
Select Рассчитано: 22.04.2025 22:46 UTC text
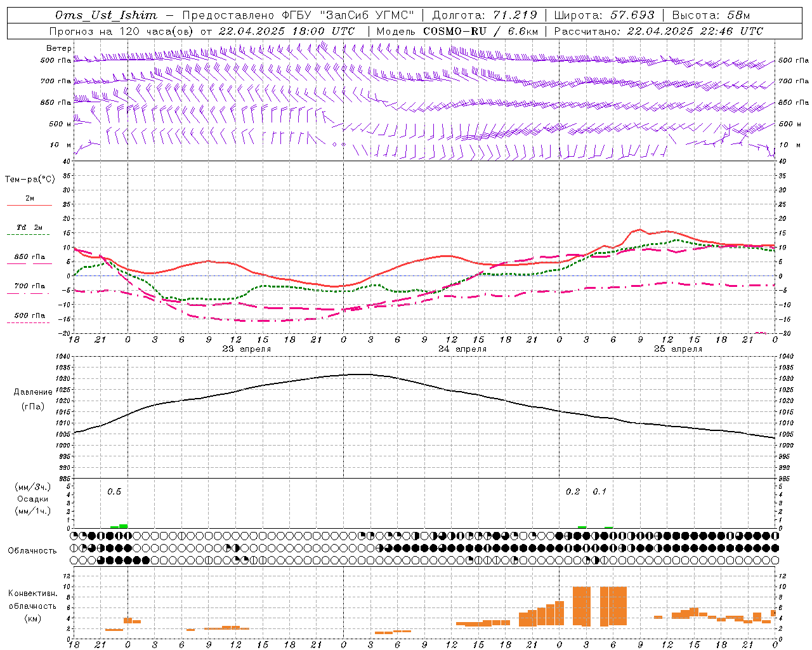[x=658, y=31]
